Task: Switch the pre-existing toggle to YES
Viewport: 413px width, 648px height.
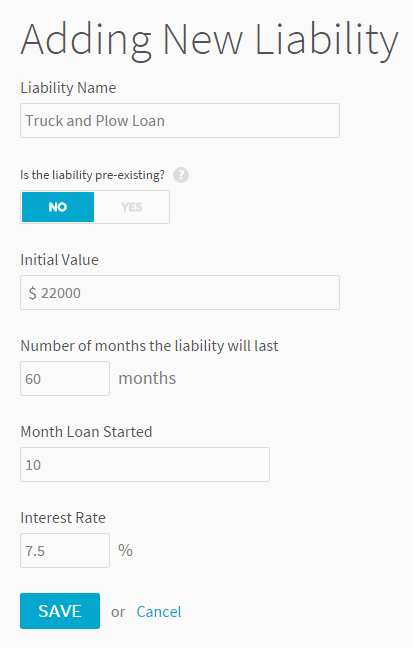Action: 131,207
